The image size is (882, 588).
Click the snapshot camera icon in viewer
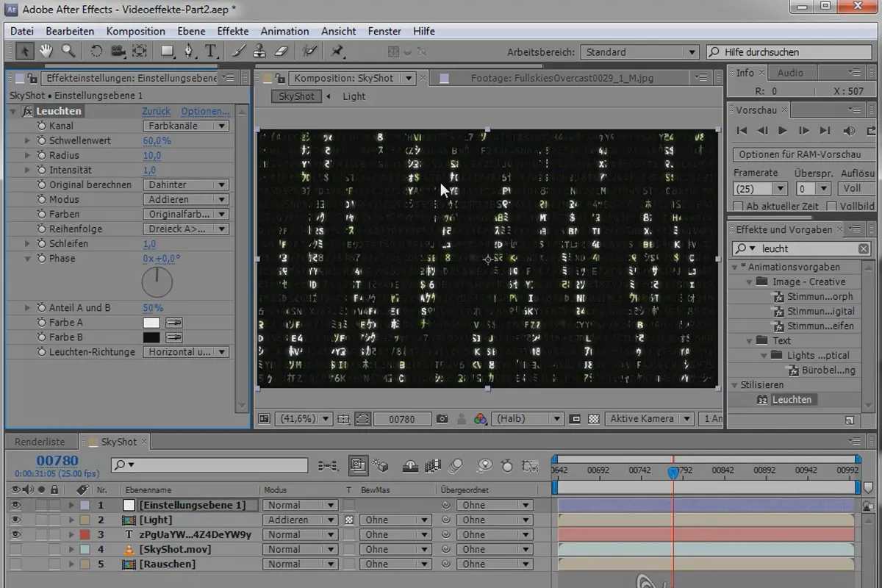tap(442, 419)
